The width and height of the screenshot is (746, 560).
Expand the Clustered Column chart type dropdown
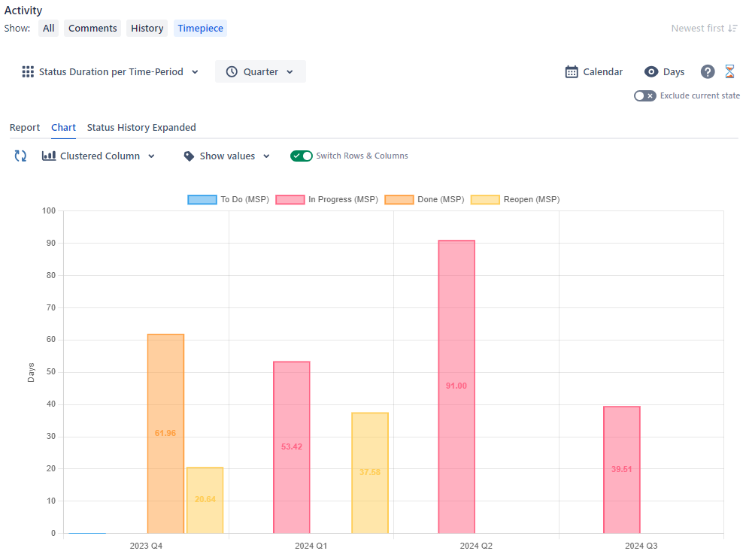click(99, 156)
